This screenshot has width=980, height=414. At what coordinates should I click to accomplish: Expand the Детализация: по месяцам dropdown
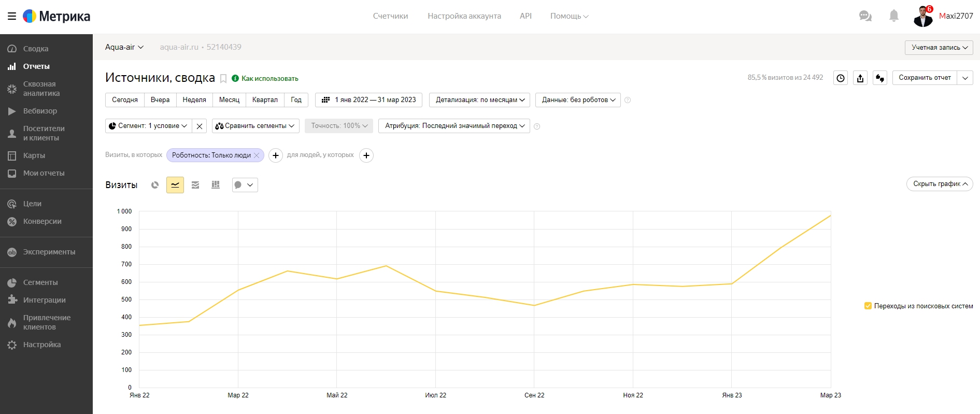click(x=479, y=100)
